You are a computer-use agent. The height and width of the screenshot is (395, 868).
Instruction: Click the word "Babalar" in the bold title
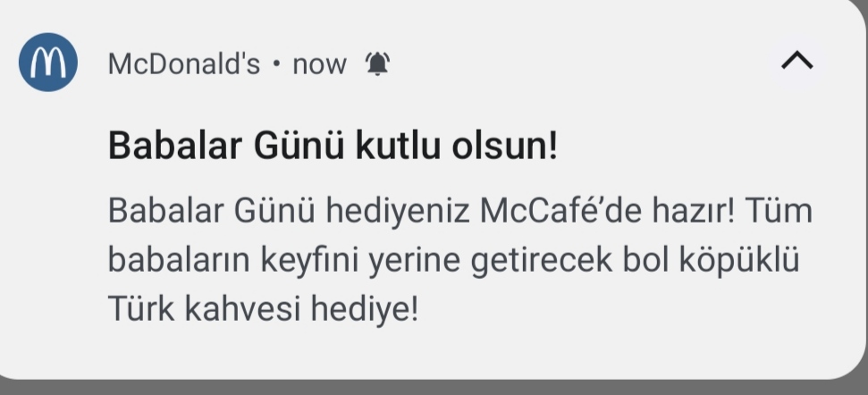175,146
